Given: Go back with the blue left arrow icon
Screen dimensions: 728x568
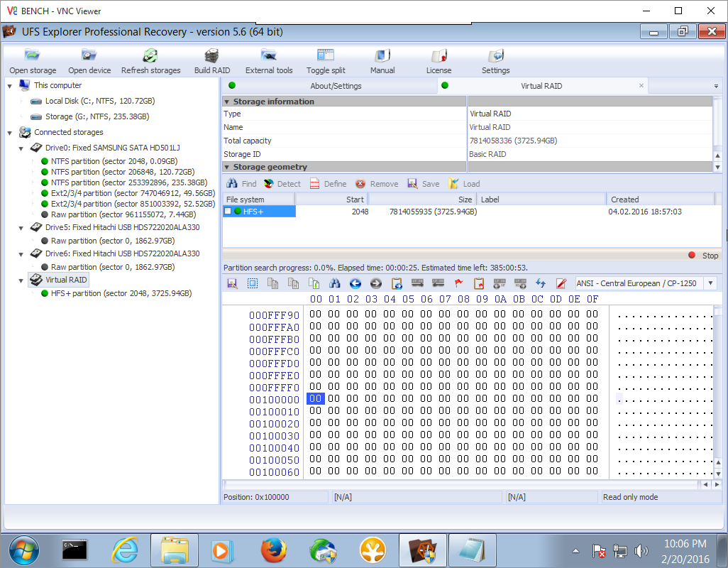Looking at the screenshot, I should click(355, 283).
